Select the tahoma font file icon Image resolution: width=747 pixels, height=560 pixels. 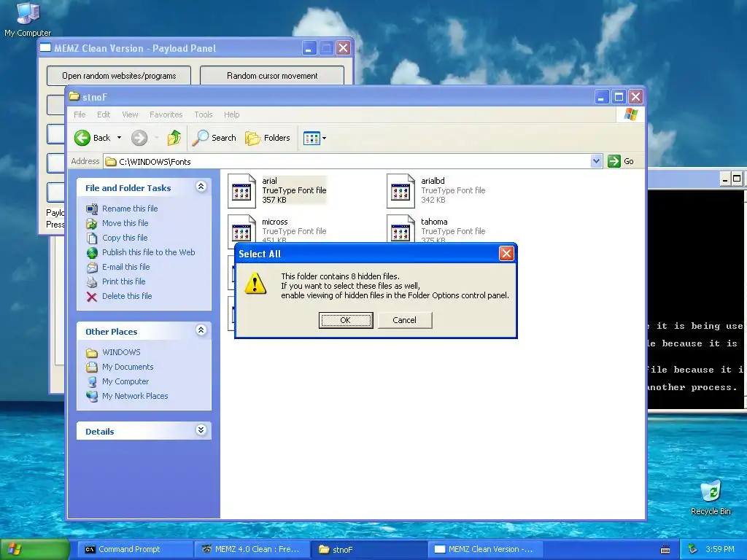point(400,229)
